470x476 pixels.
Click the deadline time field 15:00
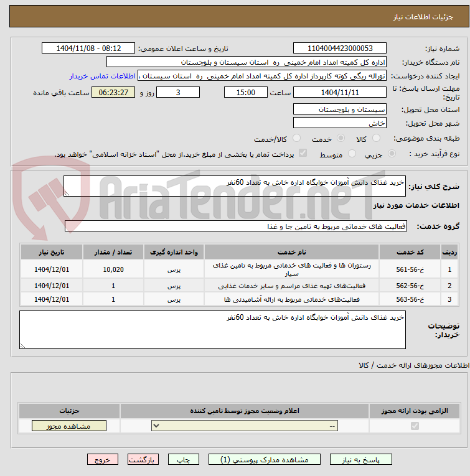(246, 92)
